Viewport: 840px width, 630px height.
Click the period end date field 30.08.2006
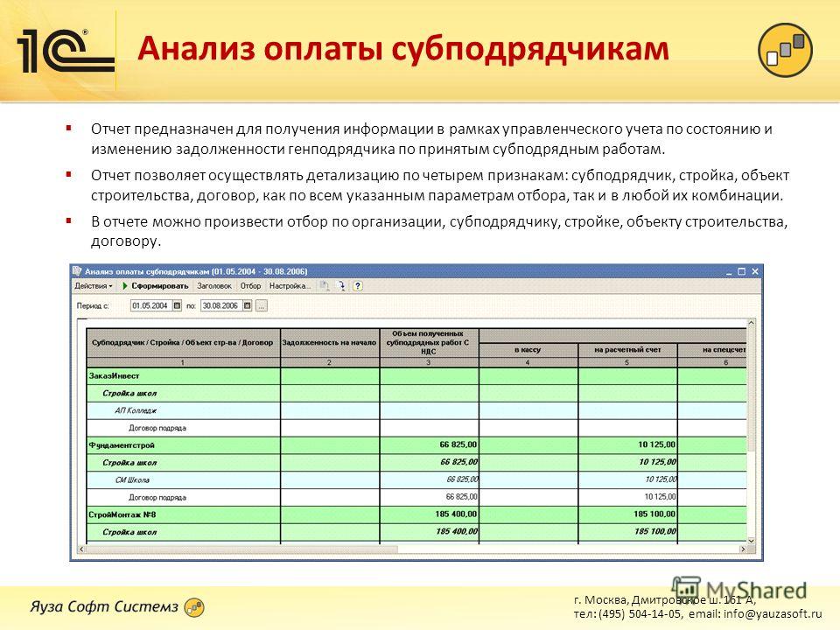[x=221, y=306]
